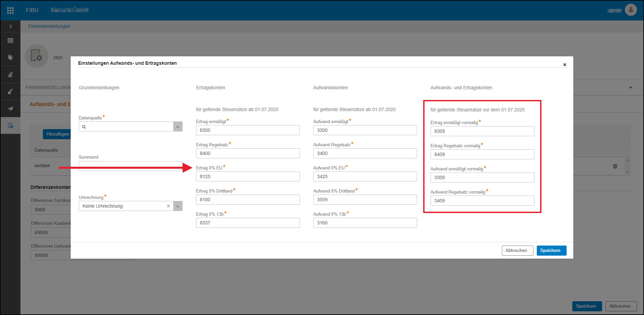The width and height of the screenshot is (644, 315).
Task: Open the app grid launcher icon
Action: coord(10,10)
